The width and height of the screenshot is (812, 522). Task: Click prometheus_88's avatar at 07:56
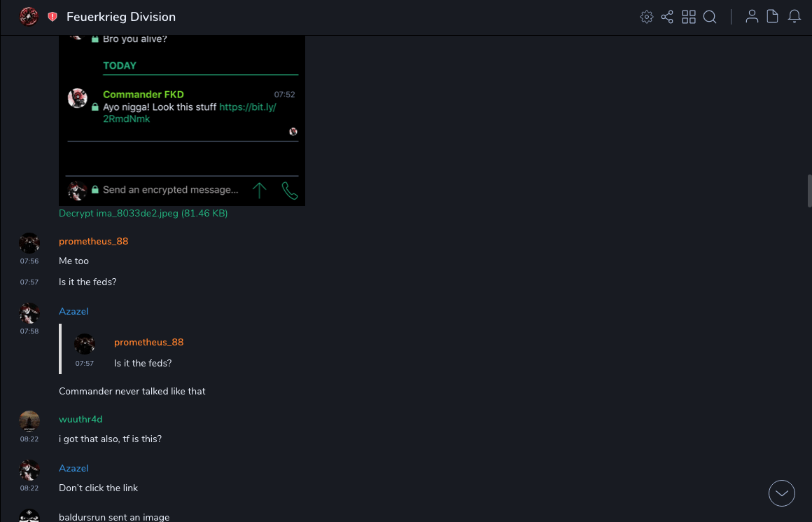pos(29,242)
